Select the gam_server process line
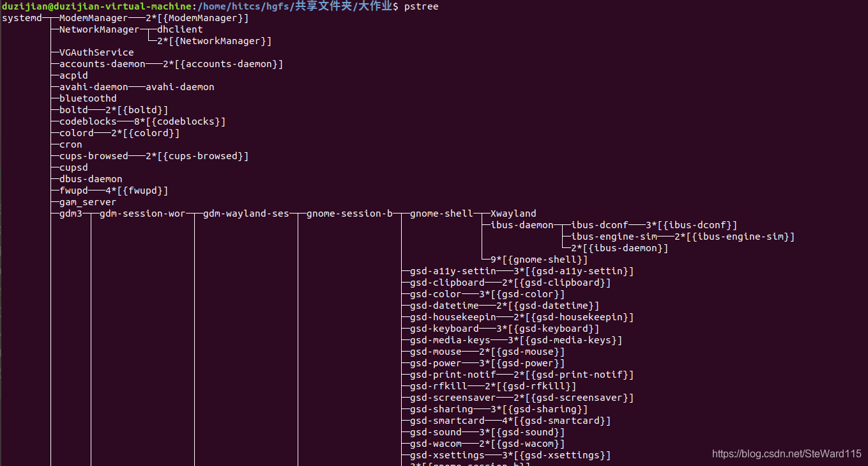The width and height of the screenshot is (868, 466). [x=88, y=202]
